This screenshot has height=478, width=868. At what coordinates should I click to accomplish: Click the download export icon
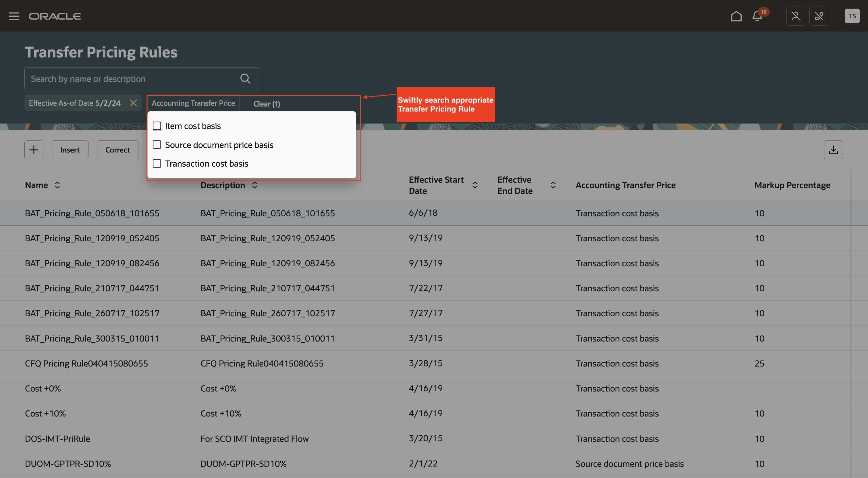point(833,150)
